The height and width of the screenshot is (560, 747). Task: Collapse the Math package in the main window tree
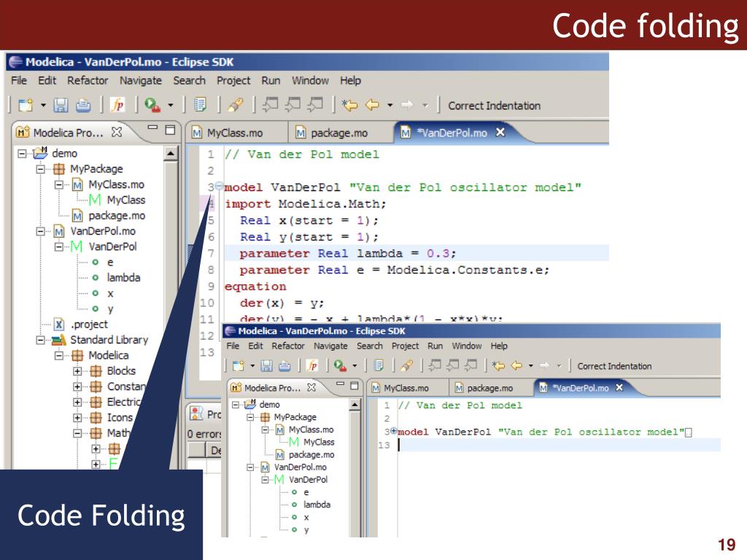pyautogui.click(x=77, y=433)
